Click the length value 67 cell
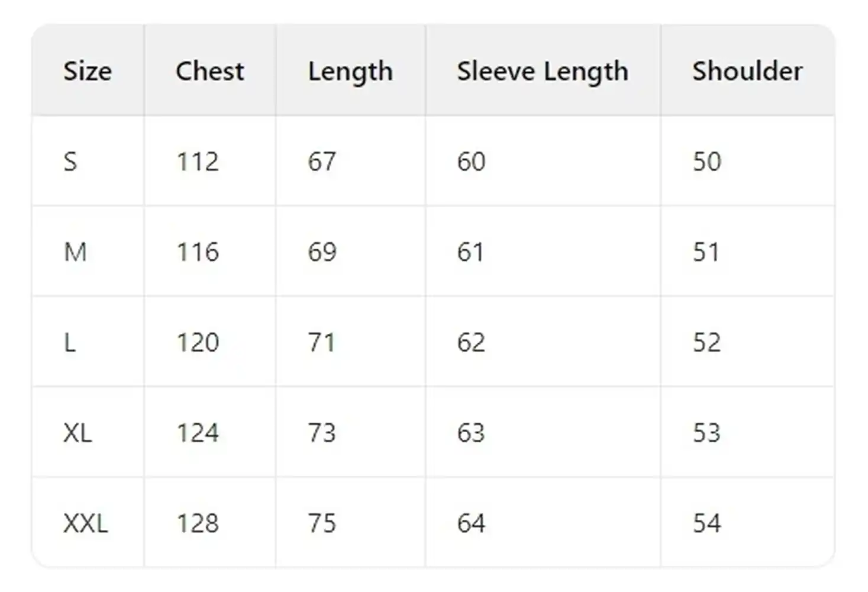The height and width of the screenshot is (592, 868). pos(321,162)
